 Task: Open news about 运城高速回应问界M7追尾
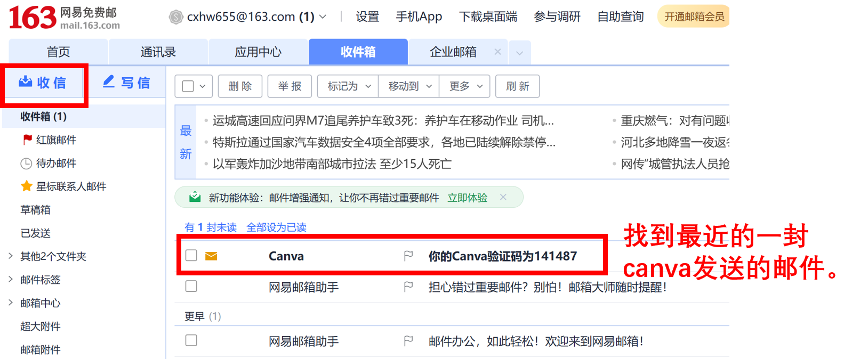click(x=383, y=121)
